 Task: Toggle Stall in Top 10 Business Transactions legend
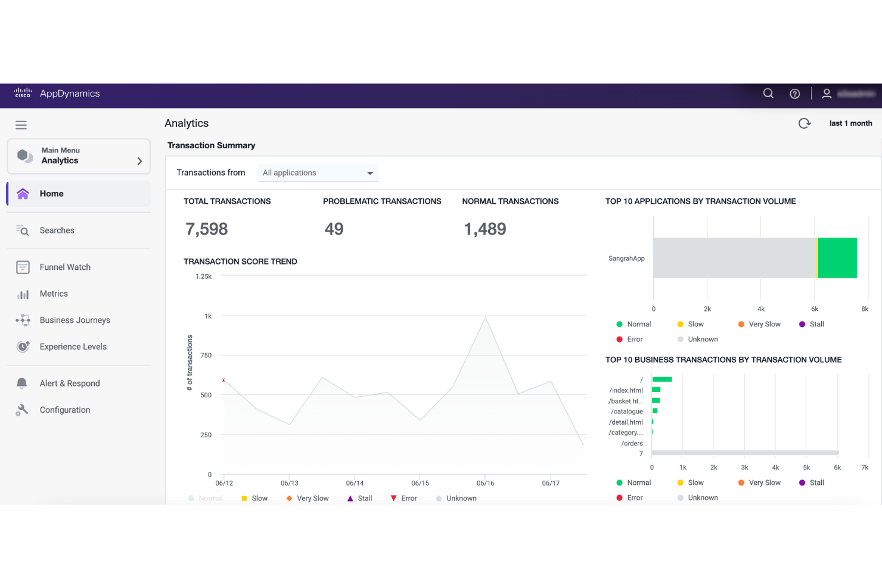coord(812,483)
